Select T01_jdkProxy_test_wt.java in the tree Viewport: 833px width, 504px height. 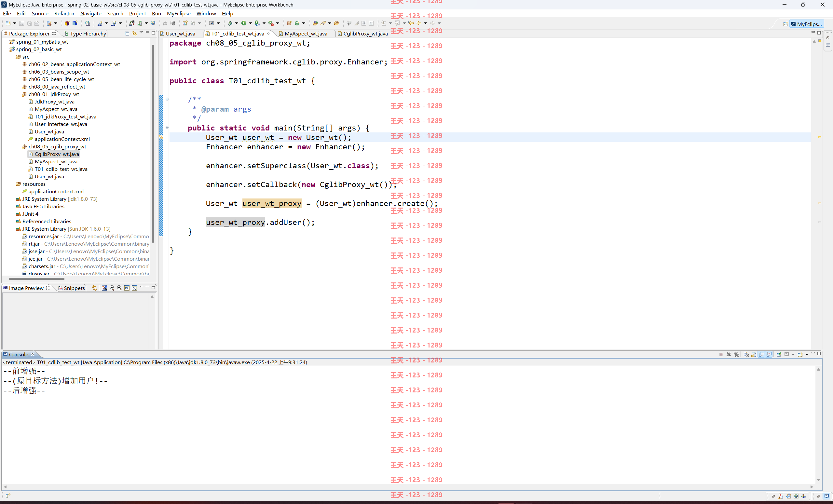pyautogui.click(x=65, y=116)
